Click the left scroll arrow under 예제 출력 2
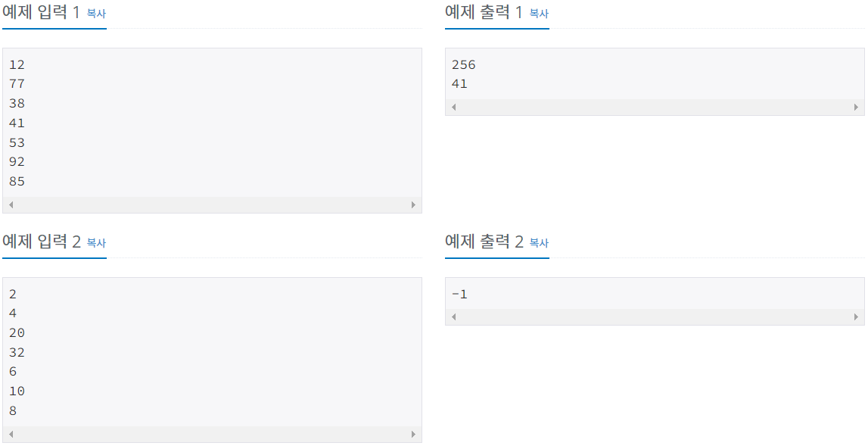 (x=453, y=317)
